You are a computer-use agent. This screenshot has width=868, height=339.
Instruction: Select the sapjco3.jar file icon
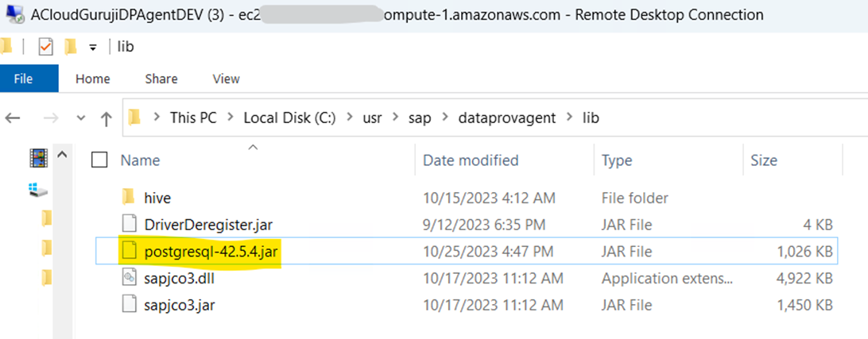pyautogui.click(x=129, y=304)
